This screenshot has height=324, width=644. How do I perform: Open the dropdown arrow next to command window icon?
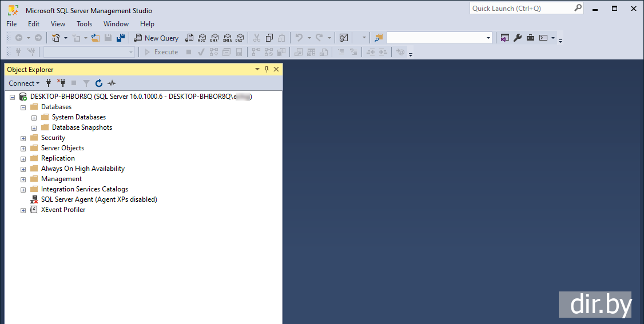[553, 38]
